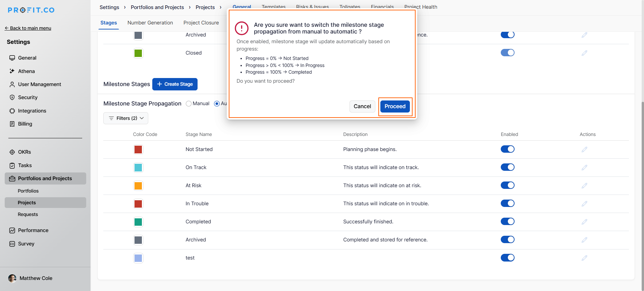This screenshot has width=644, height=291.
Task: Collapse the Portfolios and Projects sidebar section
Action: (45, 178)
